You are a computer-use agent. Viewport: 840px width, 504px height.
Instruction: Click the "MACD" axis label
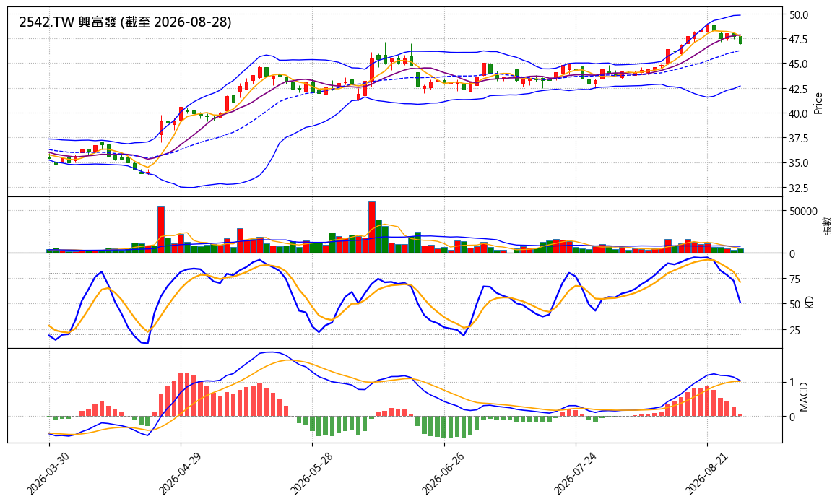[804, 397]
